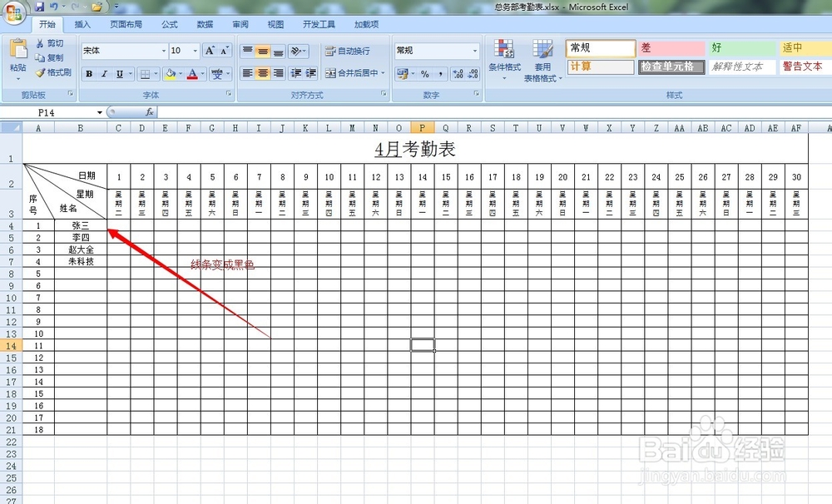This screenshot has width=832, height=504.
Task: Decrease font size with small A
Action: coord(225,51)
